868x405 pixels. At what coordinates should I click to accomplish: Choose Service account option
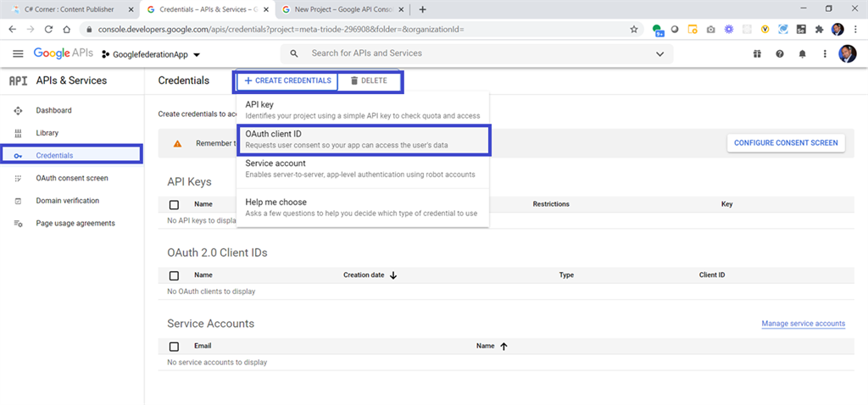(363, 169)
